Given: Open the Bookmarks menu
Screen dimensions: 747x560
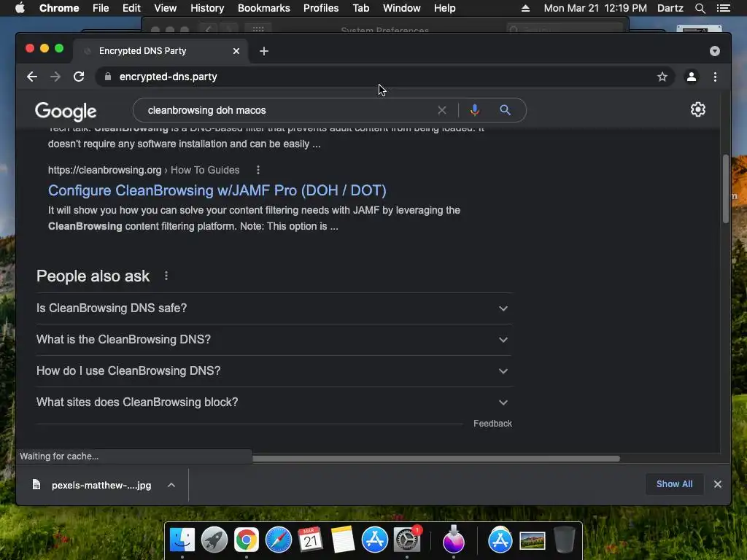Looking at the screenshot, I should (x=263, y=8).
